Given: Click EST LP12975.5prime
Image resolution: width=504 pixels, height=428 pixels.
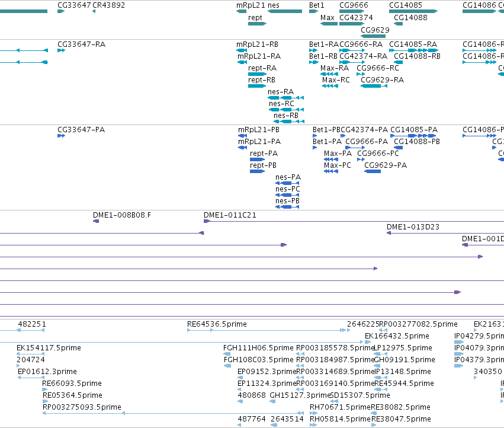Looking at the screenshot, I should pos(381,354).
